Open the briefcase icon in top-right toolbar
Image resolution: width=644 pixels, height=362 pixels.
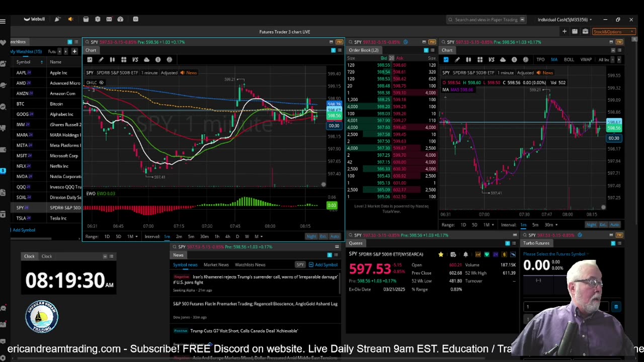585,32
